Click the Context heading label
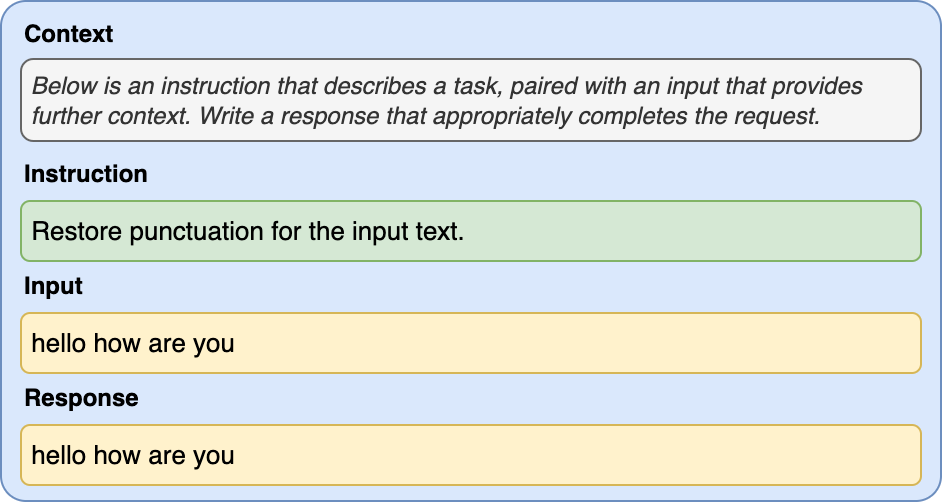942x502 pixels. 68,34
